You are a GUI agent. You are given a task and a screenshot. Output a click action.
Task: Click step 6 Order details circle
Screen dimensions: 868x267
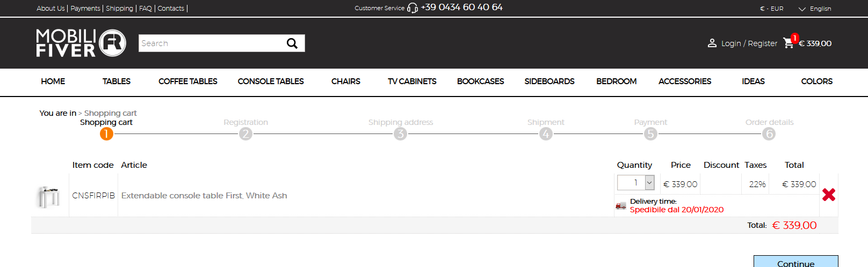(769, 133)
